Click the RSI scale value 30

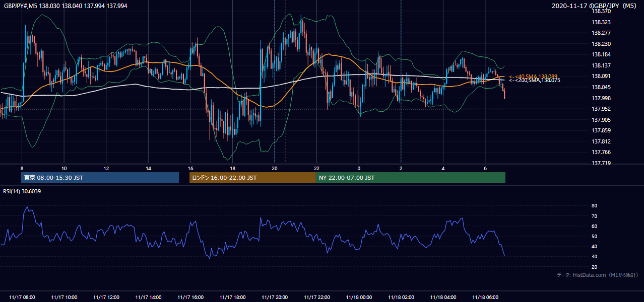point(594,256)
